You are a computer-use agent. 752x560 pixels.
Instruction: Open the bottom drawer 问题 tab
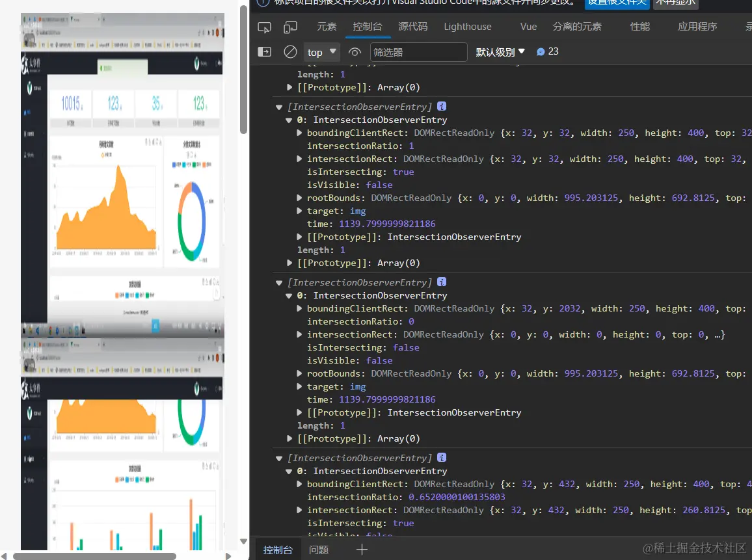point(319,550)
